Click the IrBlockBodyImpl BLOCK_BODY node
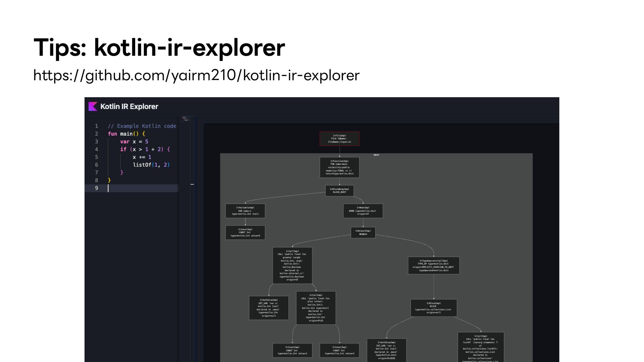Screen dimensions: 644x362 click(339, 191)
